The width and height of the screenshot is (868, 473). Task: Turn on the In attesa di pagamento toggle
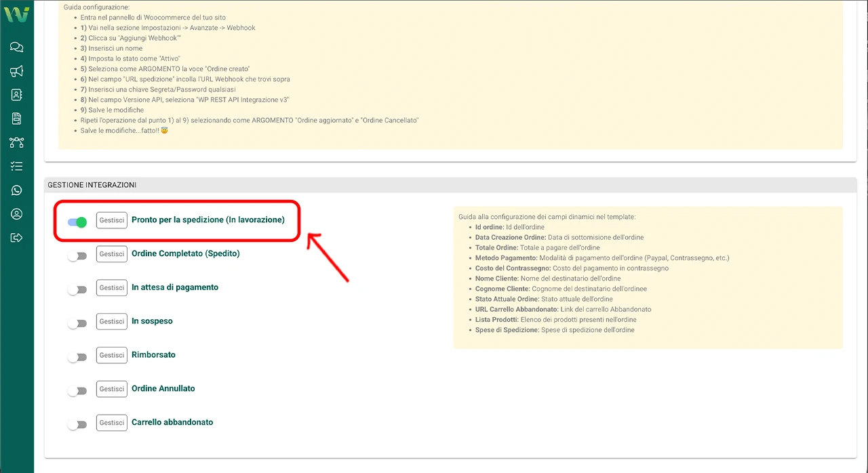tap(77, 289)
